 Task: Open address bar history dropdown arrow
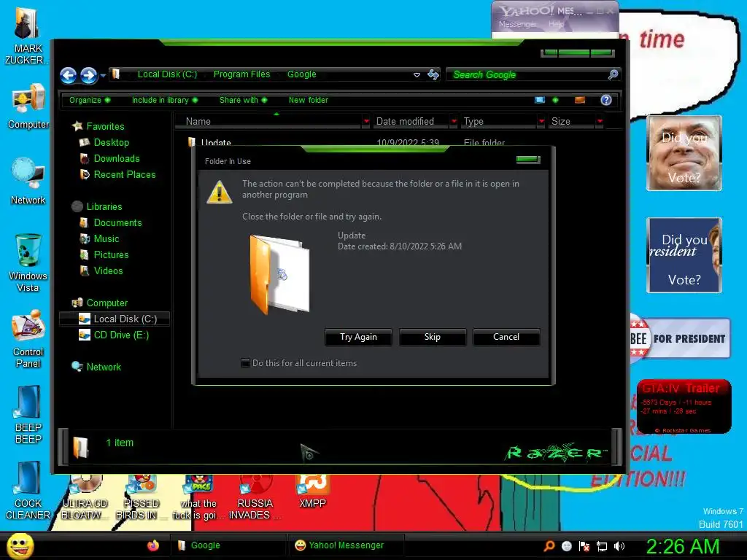click(417, 75)
